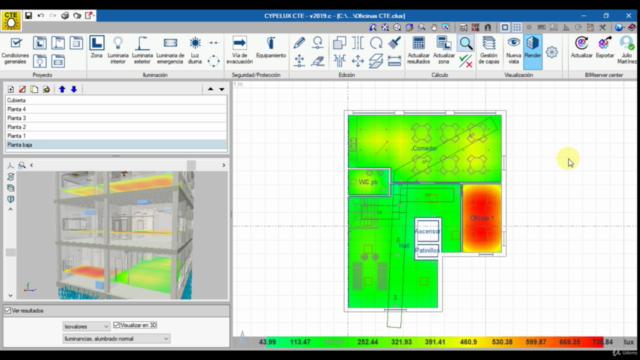640x360 pixels.
Task: Copy the selected floor entry
Action: coord(34,89)
